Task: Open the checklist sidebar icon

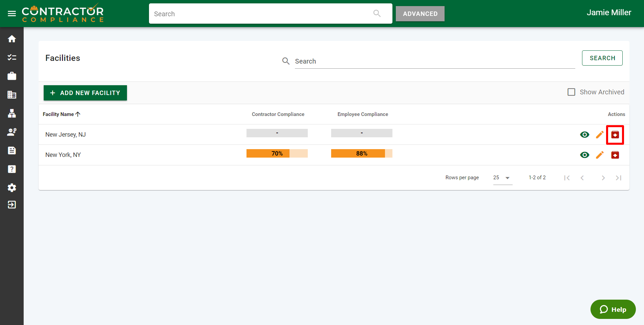Action: 12,57
